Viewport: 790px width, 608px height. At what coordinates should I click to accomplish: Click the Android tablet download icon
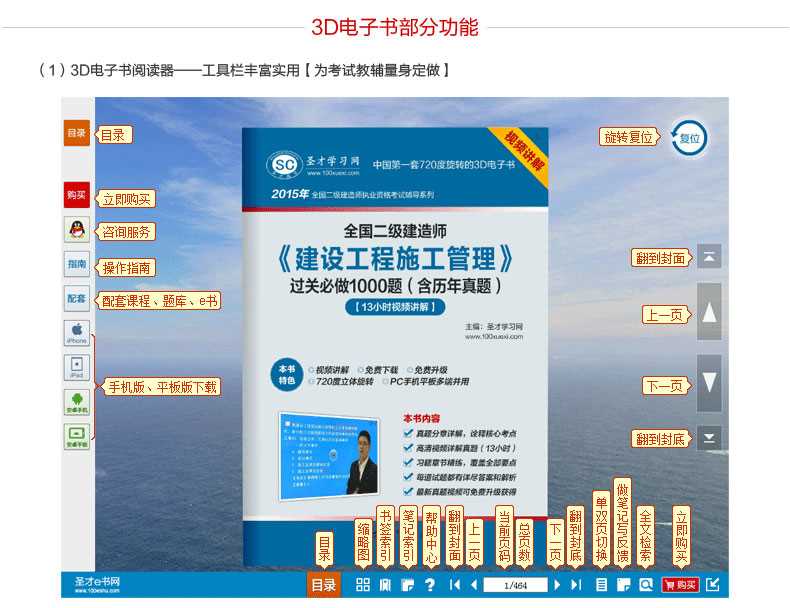pyautogui.click(x=77, y=437)
